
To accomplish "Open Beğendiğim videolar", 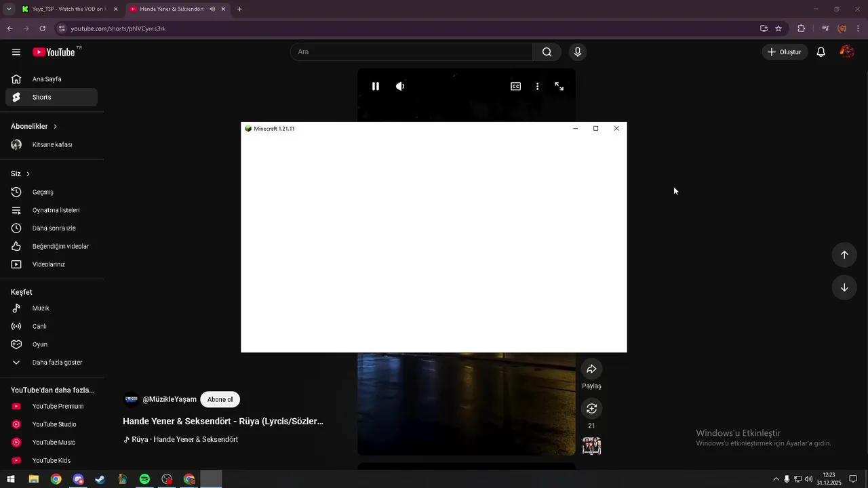I will pyautogui.click(x=52, y=246).
